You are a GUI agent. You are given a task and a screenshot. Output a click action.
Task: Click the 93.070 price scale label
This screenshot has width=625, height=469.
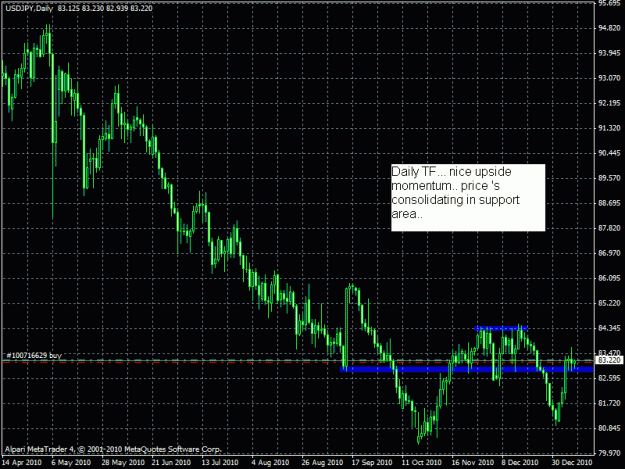pos(609,78)
